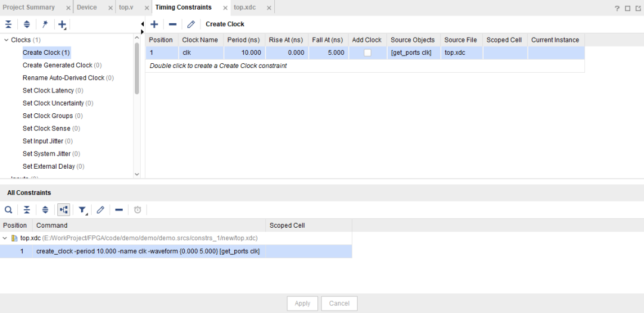Toggle the Add Clock checkbox for clk
Image resolution: width=644 pixels, height=313 pixels.
(x=367, y=52)
